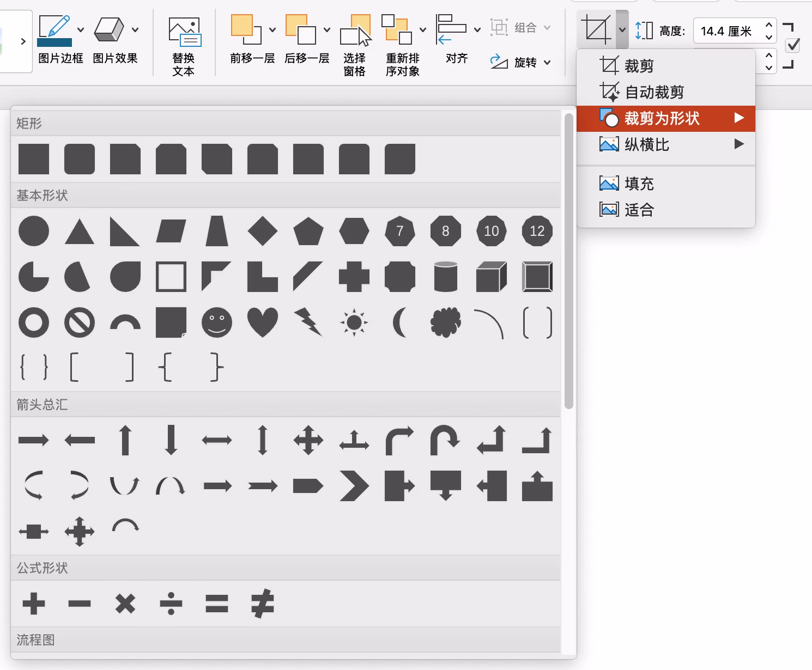Pick the lightning bolt shape
Screen dimensions: 812x670
(308, 322)
